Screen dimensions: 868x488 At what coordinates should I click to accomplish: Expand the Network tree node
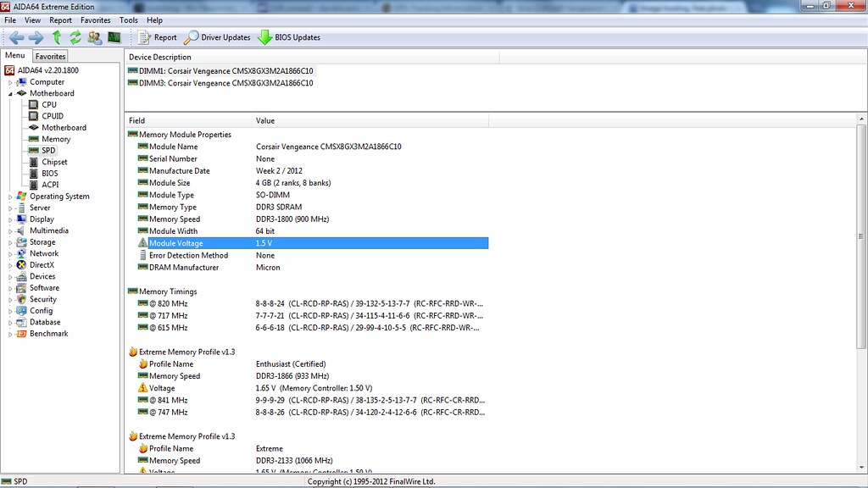pyautogui.click(x=10, y=254)
